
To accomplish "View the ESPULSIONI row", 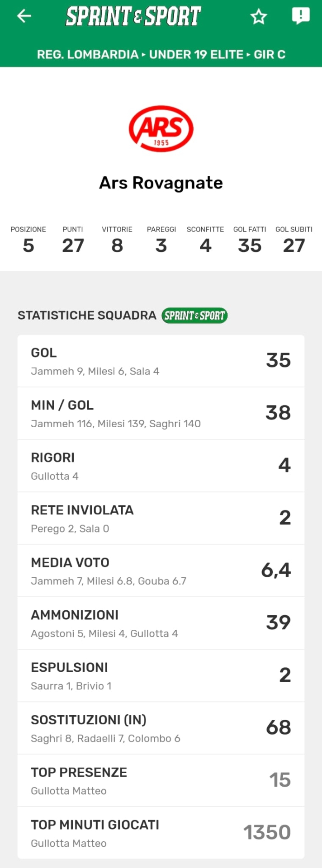I will tap(161, 676).
